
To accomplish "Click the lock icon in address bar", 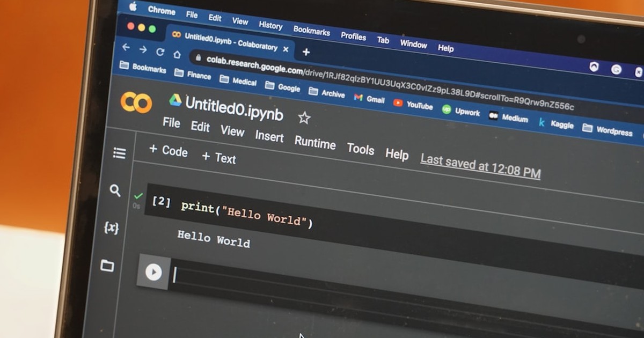I will [199, 57].
